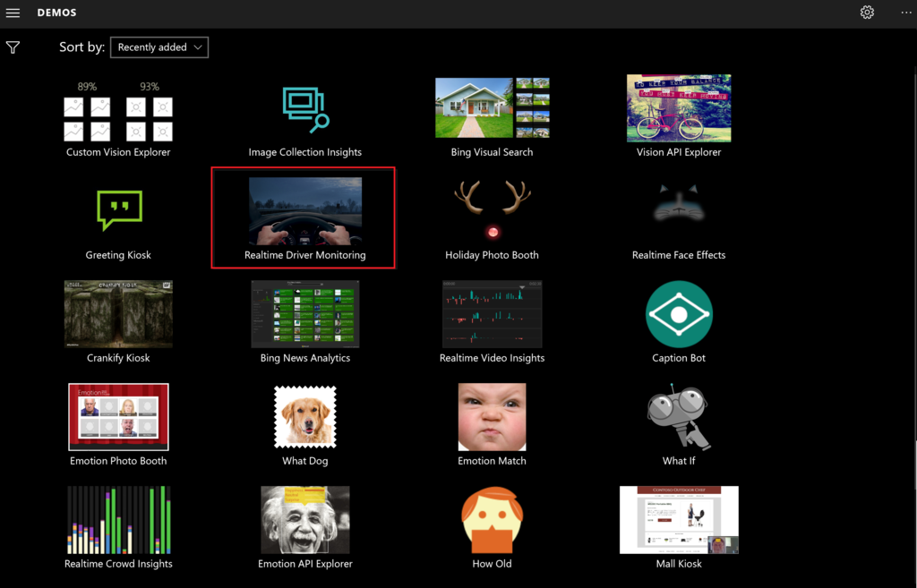Launch the Greeting Kiosk speech bubble icon
This screenshot has width=917, height=588.
[x=119, y=209]
